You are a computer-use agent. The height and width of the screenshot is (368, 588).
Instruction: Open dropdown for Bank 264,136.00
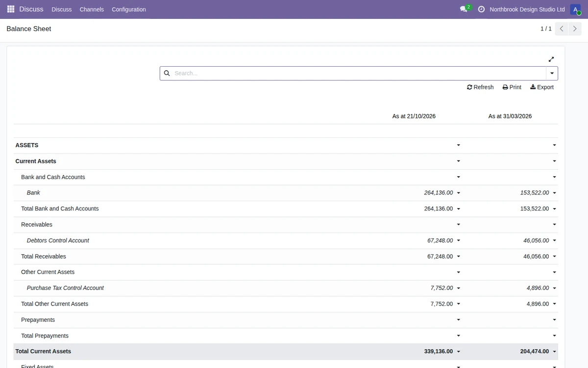point(459,193)
